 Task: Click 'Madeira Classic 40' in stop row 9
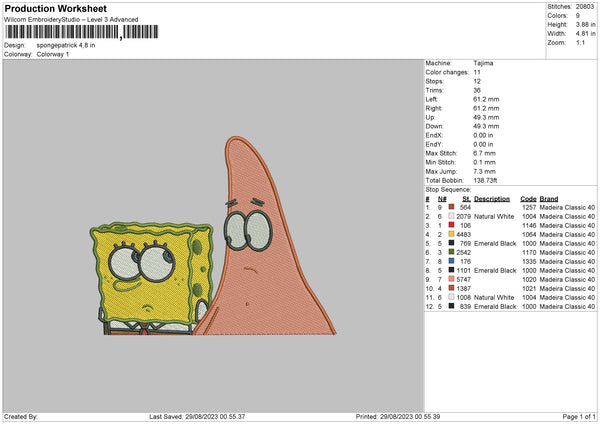567,279
